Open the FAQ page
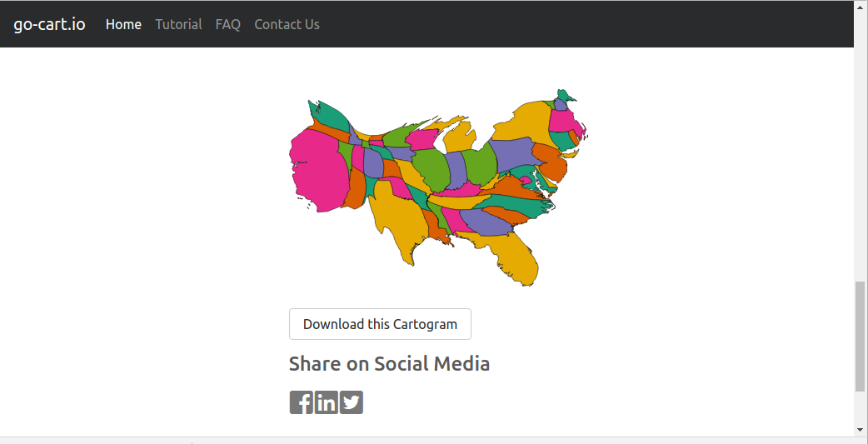 tap(228, 24)
